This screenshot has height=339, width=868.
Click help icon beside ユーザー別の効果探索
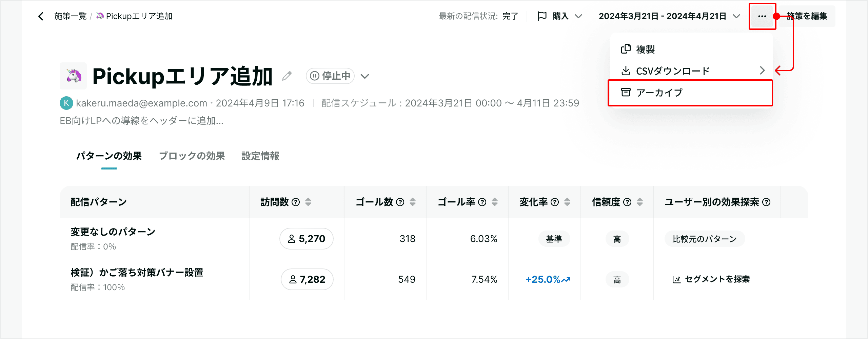(766, 202)
